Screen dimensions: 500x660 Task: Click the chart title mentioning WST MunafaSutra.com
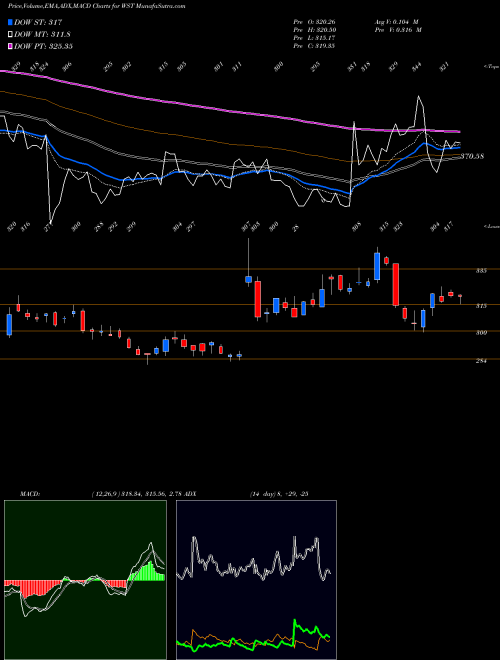coord(97,6)
